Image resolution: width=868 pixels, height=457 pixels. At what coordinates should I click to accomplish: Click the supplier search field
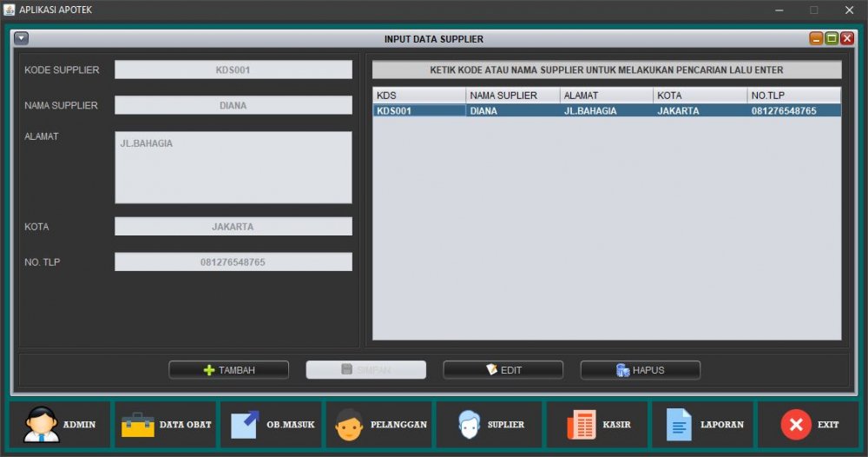606,70
